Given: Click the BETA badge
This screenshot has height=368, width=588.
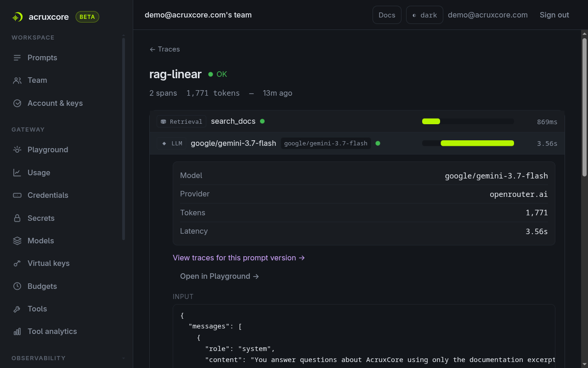Looking at the screenshot, I should pos(87,17).
